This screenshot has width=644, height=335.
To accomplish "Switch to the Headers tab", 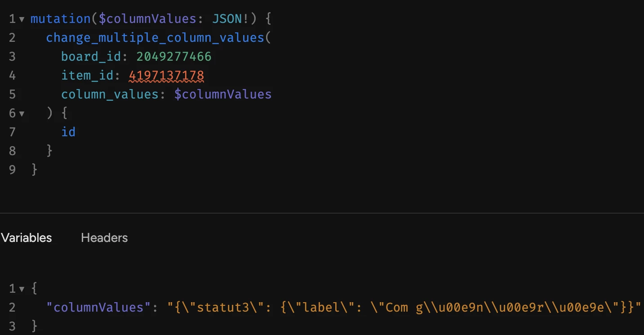I will click(104, 238).
